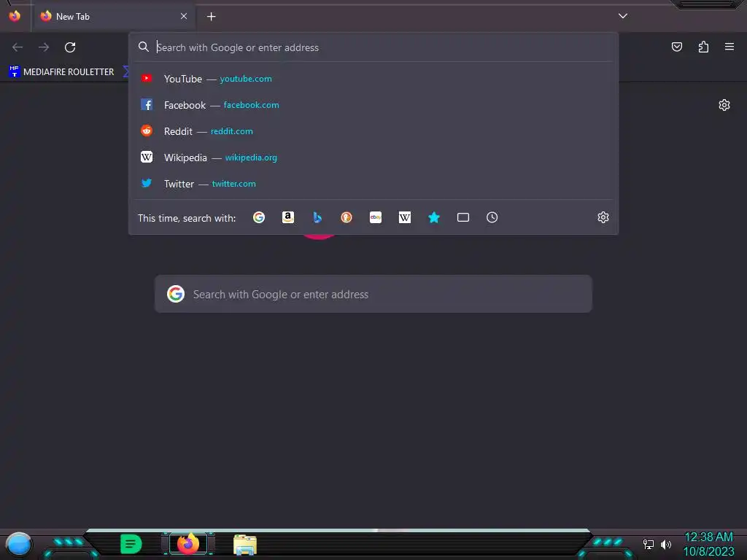This screenshot has width=747, height=560.
Task: Click the magnifier icon in address bar
Action: coord(144,47)
